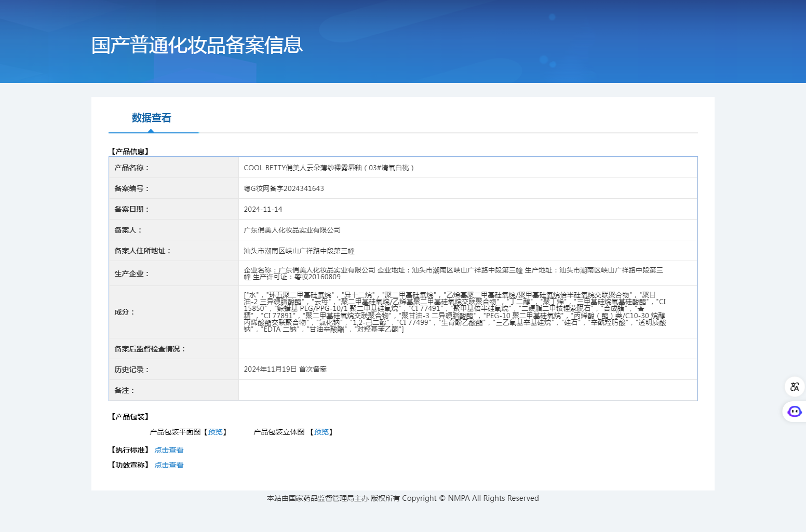Click the empty 备案后监督检查情况 value cell
Image resolution: width=806 pixels, height=532 pixels.
(467, 349)
